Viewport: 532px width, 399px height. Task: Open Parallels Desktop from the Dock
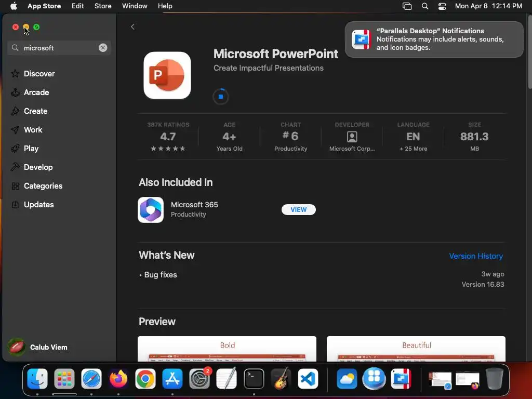point(401,379)
